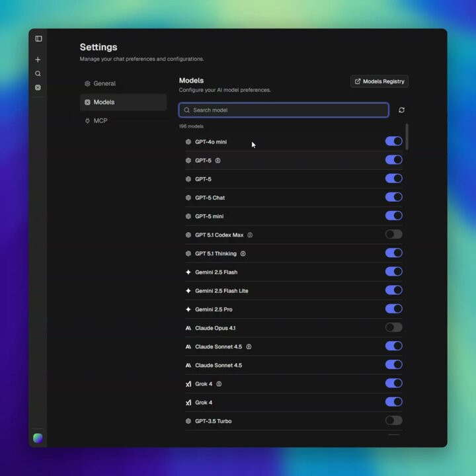
Task: Click the "GPT 5.1 Codex Max" label
Action: [x=219, y=235]
